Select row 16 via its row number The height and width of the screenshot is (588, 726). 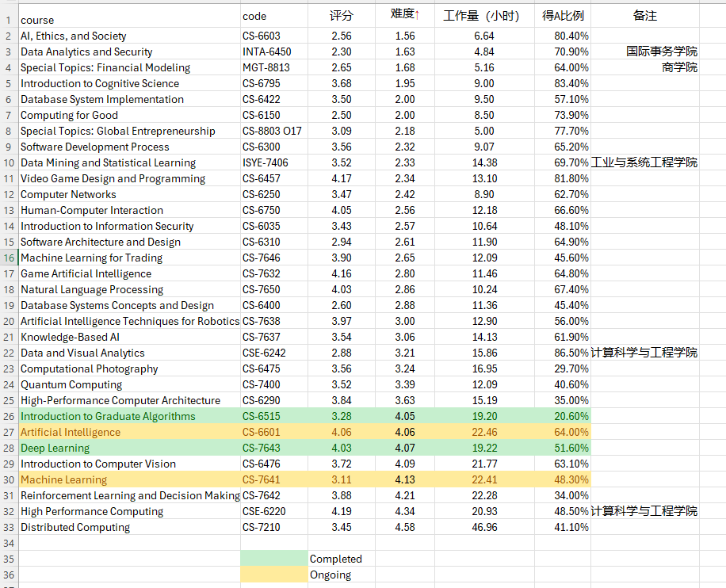[9, 258]
